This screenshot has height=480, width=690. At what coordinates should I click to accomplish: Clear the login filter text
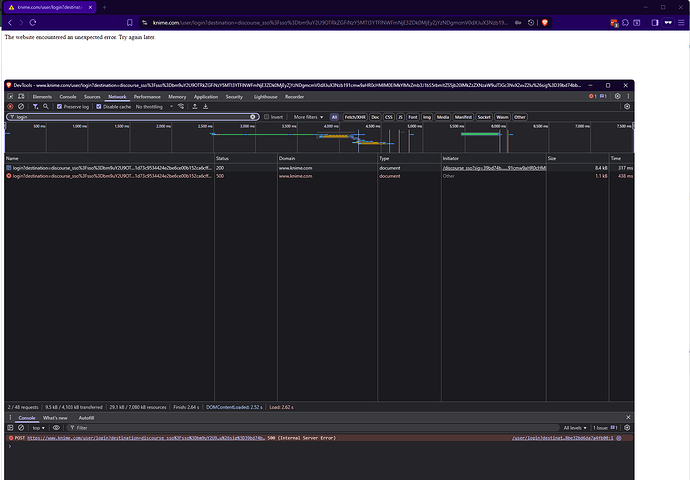coord(253,117)
